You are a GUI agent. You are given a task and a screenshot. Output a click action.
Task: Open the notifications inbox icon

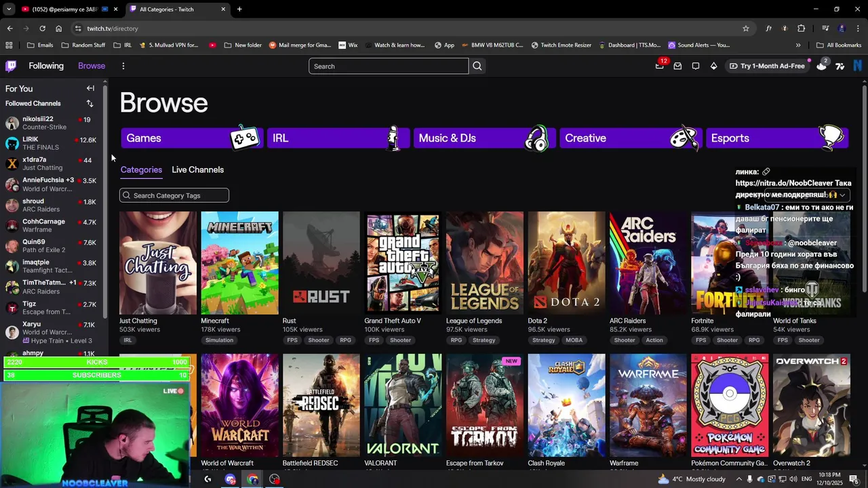point(677,66)
